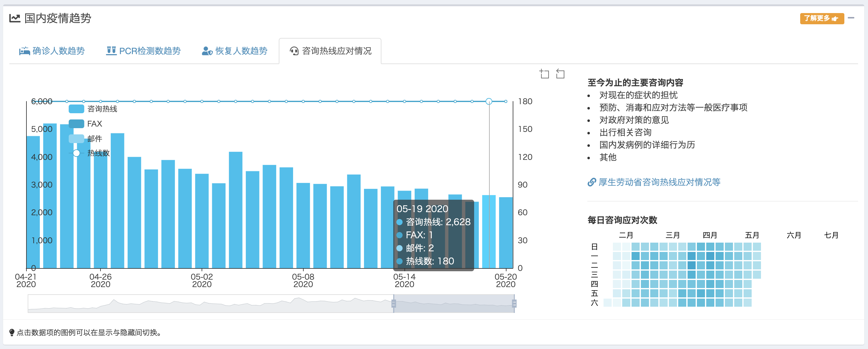Click left handle of date range slider
Viewport: 868px width, 349px height.
point(393,304)
